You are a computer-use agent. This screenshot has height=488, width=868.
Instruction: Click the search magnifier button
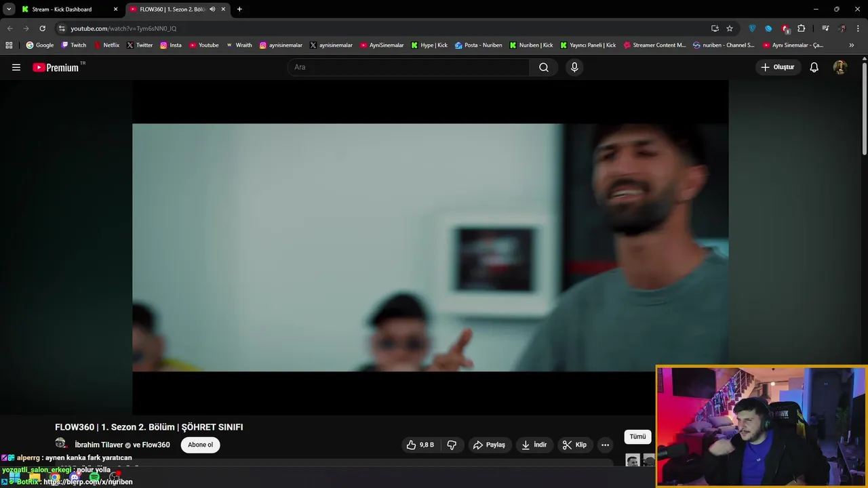coord(544,67)
